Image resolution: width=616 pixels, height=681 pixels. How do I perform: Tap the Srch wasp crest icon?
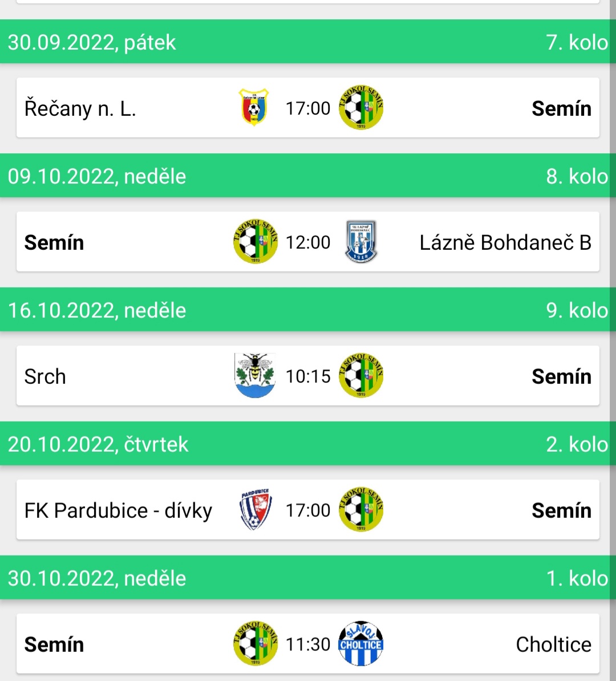[254, 376]
